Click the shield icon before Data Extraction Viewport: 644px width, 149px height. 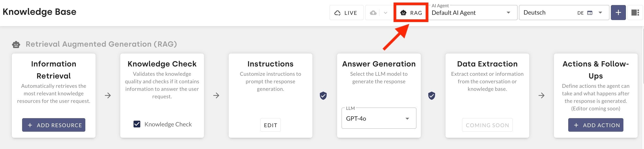(432, 96)
